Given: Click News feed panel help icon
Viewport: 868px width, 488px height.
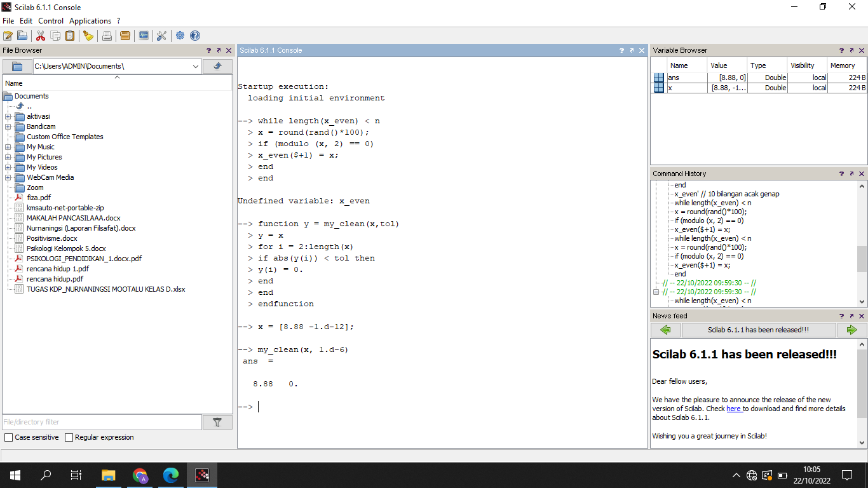Looking at the screenshot, I should (x=841, y=316).
